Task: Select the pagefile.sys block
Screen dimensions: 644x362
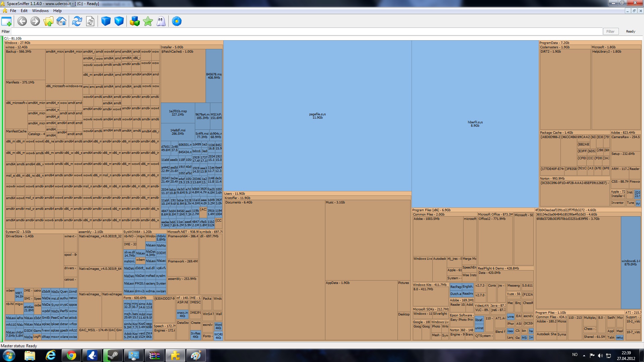Action: (317, 116)
